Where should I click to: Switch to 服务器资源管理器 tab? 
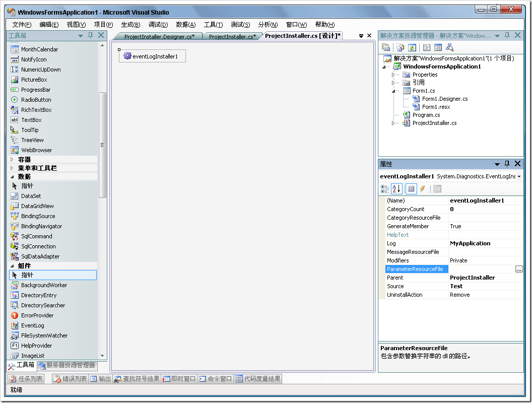67,365
